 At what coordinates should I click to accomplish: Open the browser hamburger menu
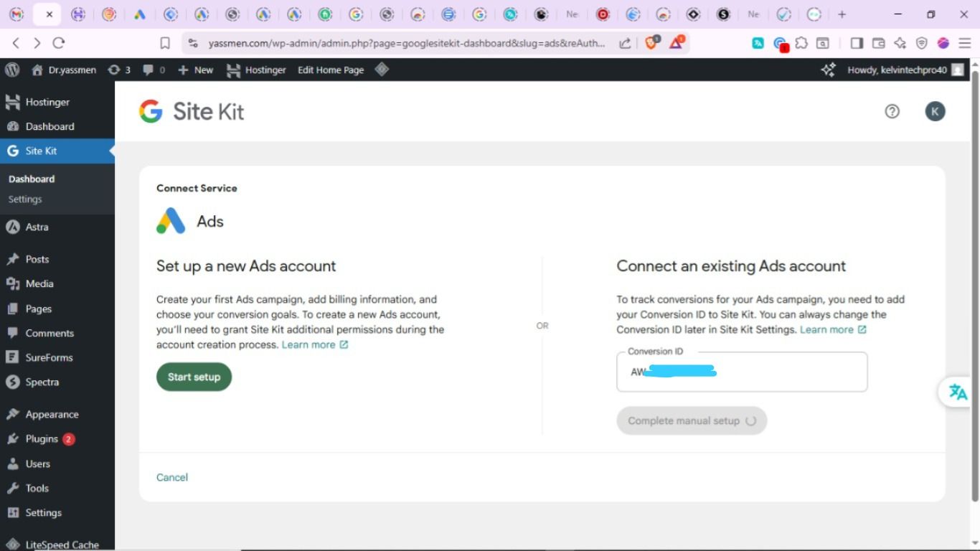coord(965,43)
